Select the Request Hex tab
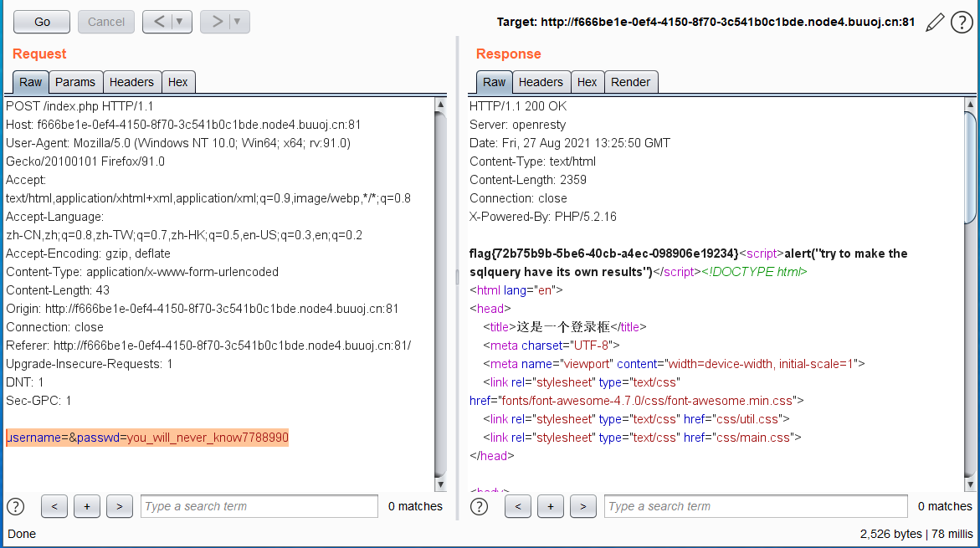This screenshot has width=980, height=548. click(177, 82)
